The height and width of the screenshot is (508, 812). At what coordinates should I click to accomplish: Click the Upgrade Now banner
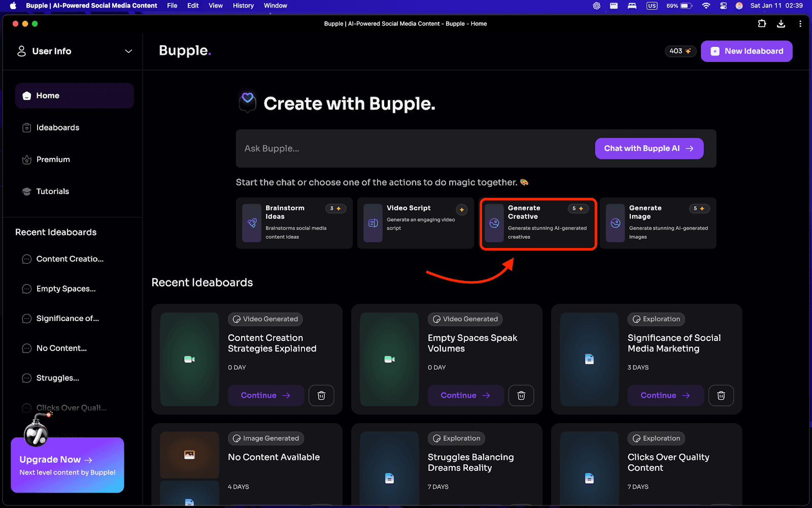point(67,465)
